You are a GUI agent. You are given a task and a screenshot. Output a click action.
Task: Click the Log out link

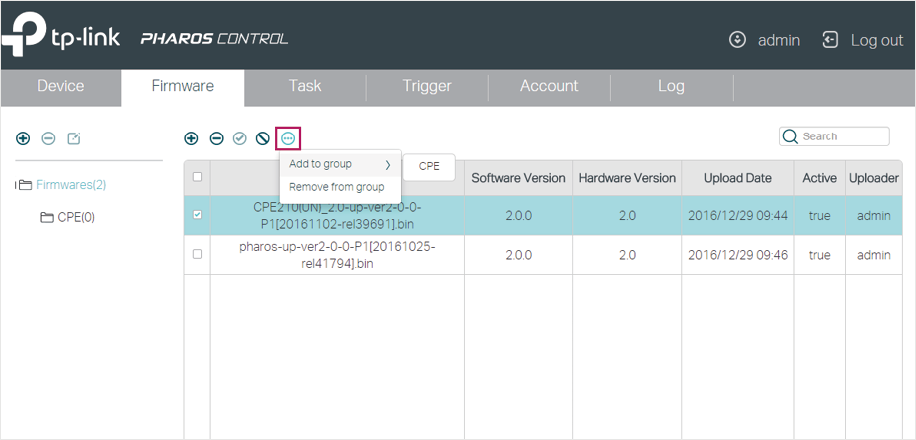click(877, 40)
